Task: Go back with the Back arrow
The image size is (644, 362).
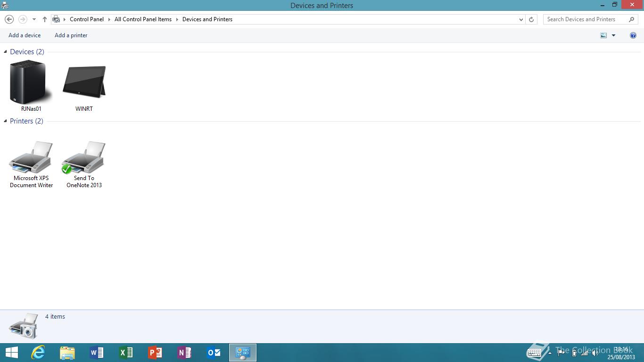Action: click(9, 19)
